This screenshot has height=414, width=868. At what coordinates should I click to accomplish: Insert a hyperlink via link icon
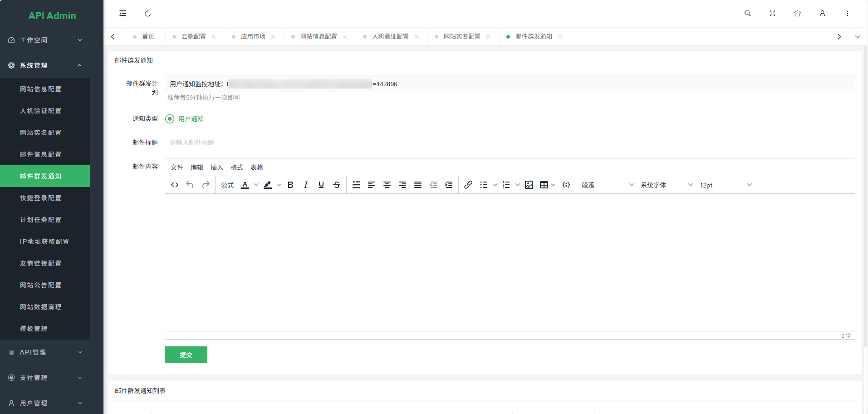point(468,185)
